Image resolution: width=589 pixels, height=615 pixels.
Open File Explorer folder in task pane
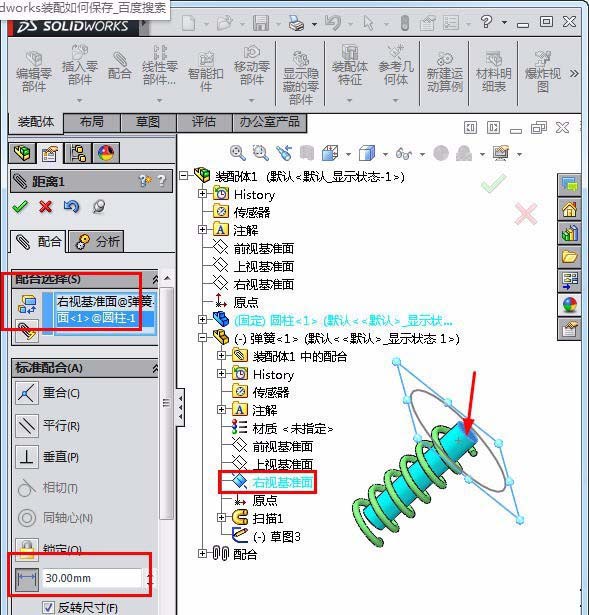coord(569,257)
